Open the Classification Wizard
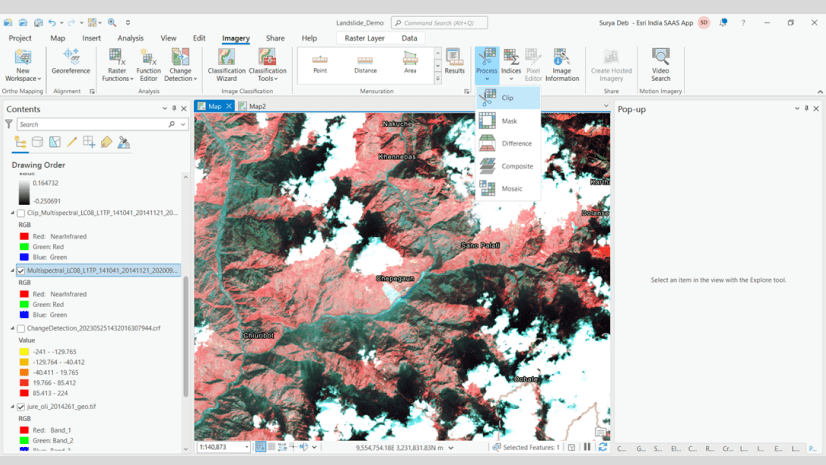 pyautogui.click(x=227, y=65)
